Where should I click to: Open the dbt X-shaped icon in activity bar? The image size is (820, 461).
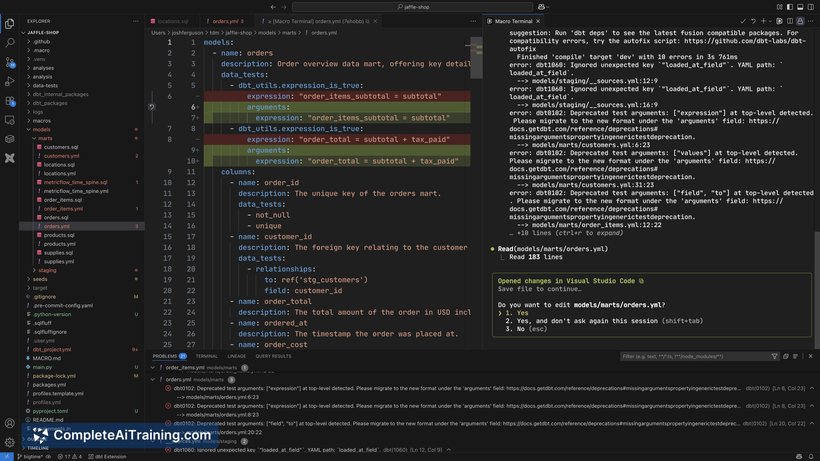point(9,158)
